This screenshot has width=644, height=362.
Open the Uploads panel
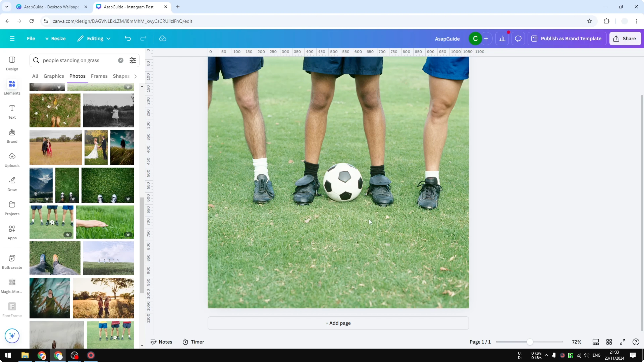(x=12, y=159)
